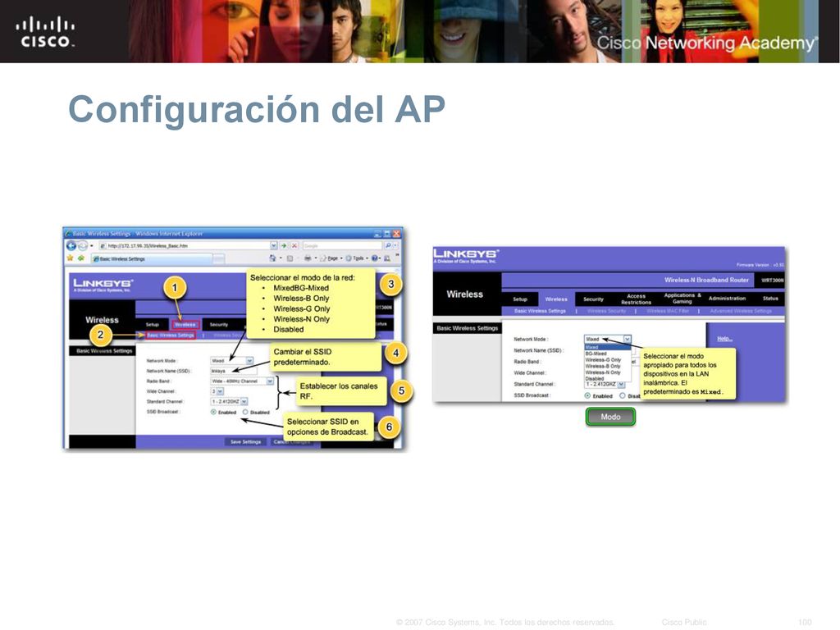Open Basic Wireless Settings subtab in right router panel

pos(540,311)
